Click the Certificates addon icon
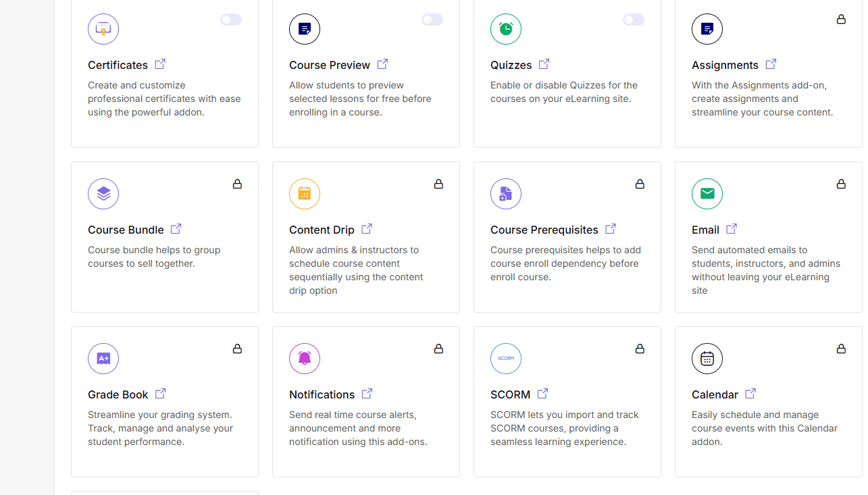Viewport: 868px width, 495px height. (x=103, y=29)
